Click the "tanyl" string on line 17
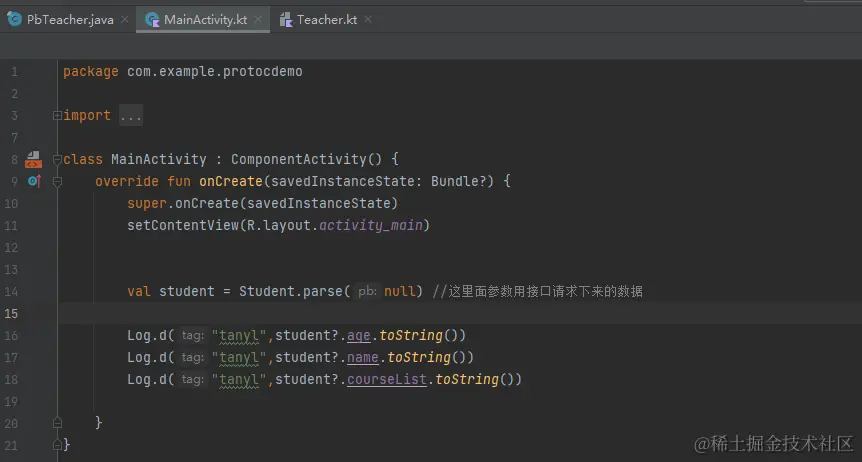 coord(239,358)
